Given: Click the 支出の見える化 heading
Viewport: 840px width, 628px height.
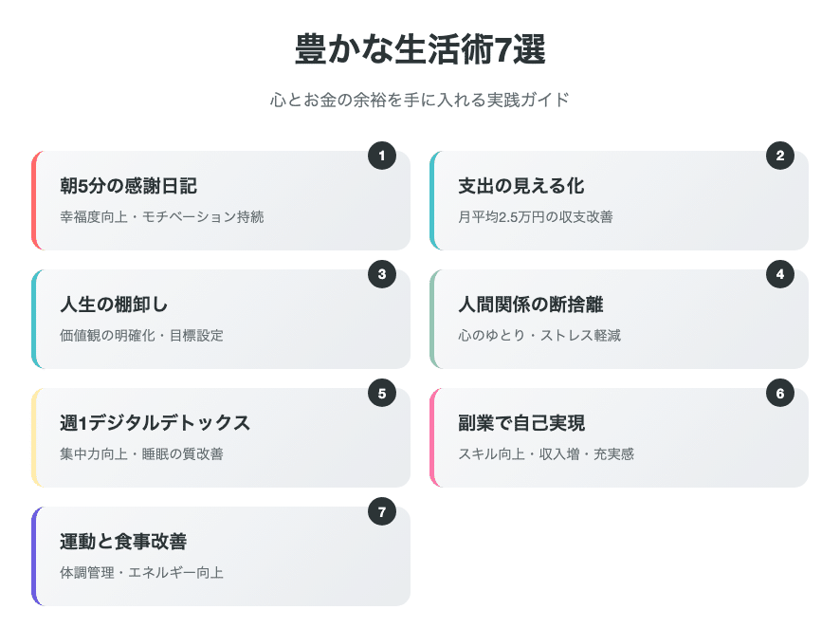Looking at the screenshot, I should click(520, 186).
